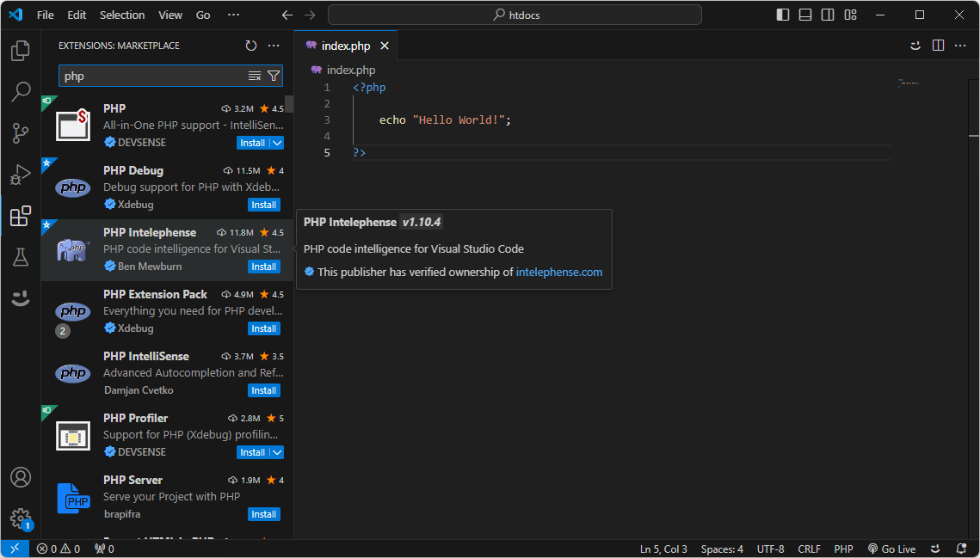This screenshot has width=980, height=558.
Task: Open the filter extensions funnel menu
Action: click(x=274, y=77)
